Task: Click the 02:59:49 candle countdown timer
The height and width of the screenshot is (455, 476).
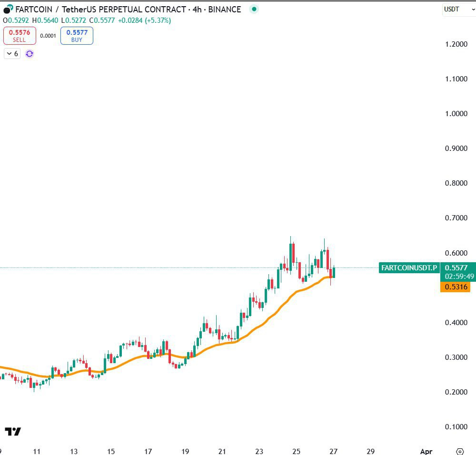Action: [456, 276]
